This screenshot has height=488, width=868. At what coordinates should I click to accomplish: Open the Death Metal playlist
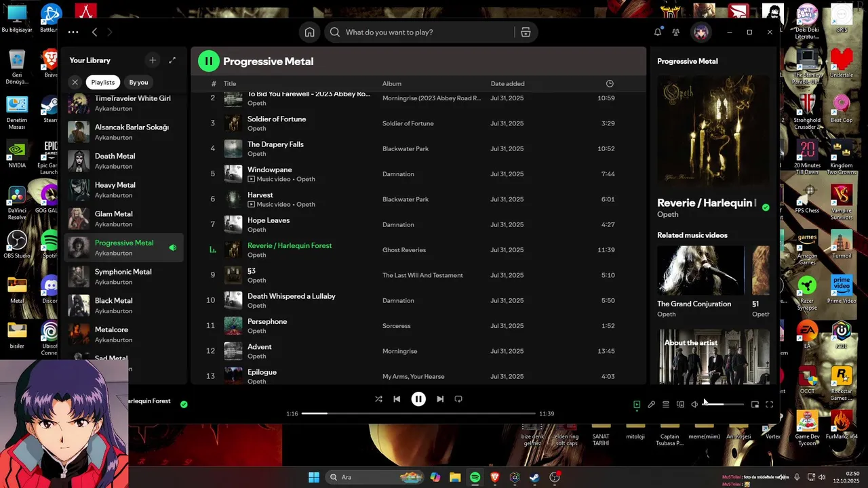tap(123, 161)
